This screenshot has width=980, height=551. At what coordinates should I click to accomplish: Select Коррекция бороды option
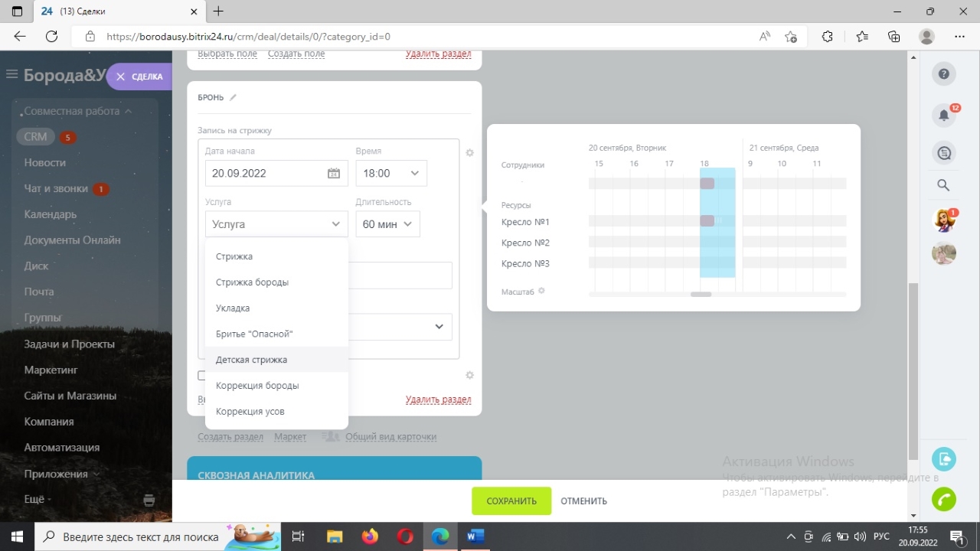tap(276, 386)
